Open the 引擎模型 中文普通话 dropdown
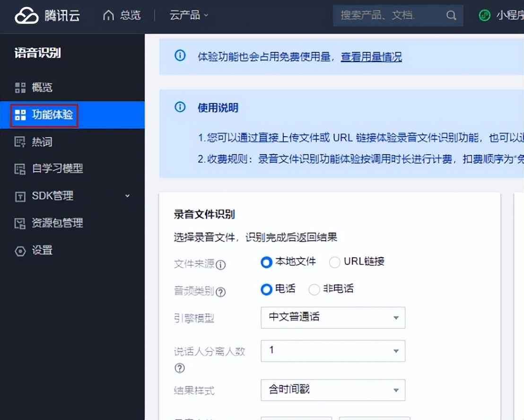The image size is (524, 420). click(x=332, y=317)
